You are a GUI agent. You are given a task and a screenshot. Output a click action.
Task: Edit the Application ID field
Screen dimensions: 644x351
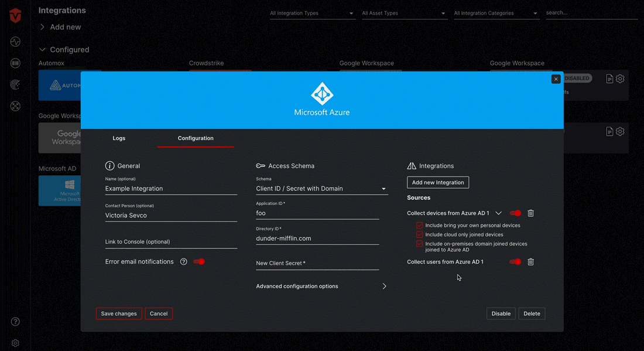click(317, 213)
